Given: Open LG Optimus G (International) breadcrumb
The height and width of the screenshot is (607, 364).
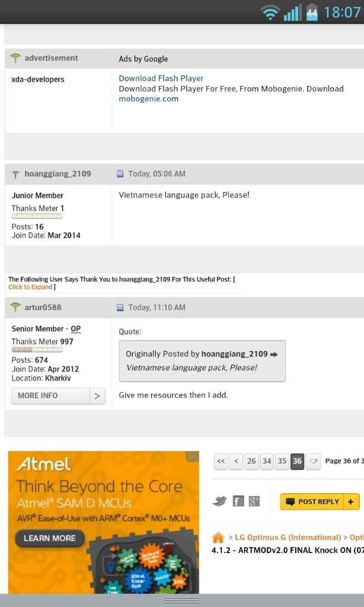Looking at the screenshot, I should (x=288, y=537).
